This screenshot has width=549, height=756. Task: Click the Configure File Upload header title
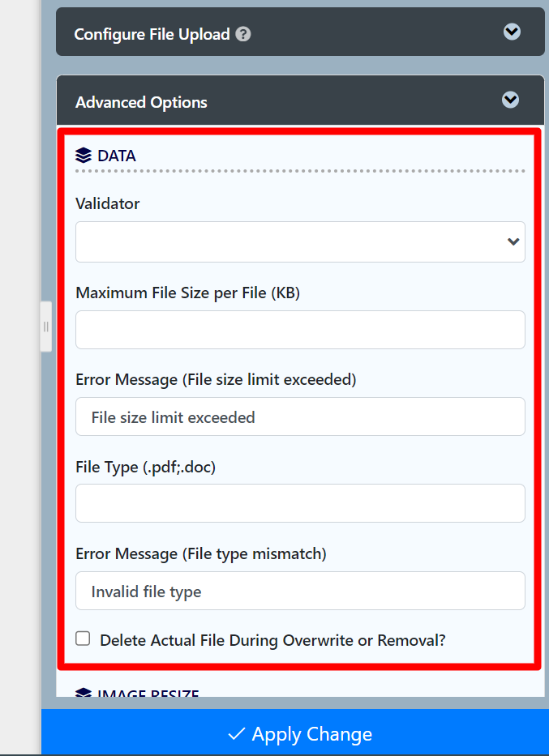point(152,35)
